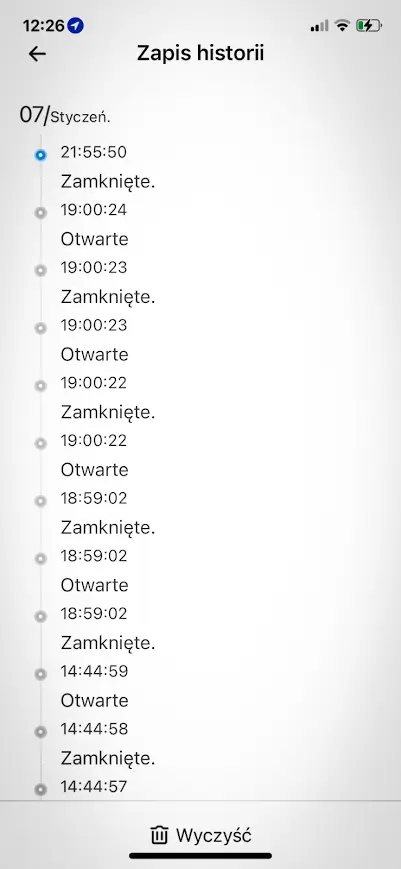Tap the Zapis historii title

tap(200, 54)
